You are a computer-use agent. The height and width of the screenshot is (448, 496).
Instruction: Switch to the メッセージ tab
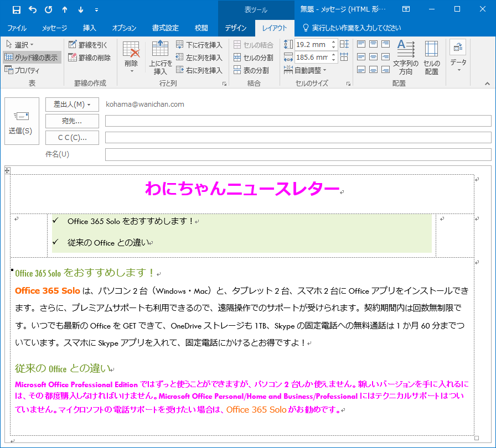(x=54, y=28)
